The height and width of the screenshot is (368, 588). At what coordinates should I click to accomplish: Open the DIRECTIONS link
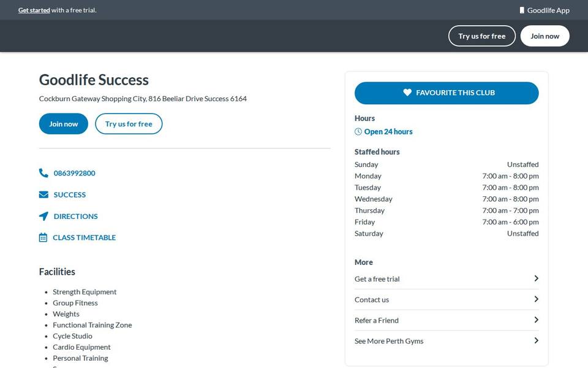point(76,217)
